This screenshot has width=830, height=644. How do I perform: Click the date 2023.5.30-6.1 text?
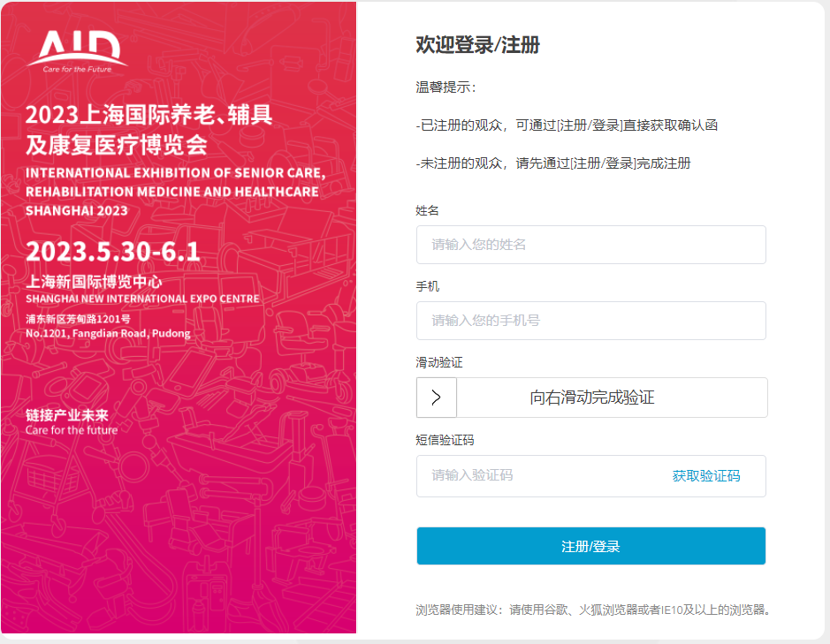tap(113, 252)
